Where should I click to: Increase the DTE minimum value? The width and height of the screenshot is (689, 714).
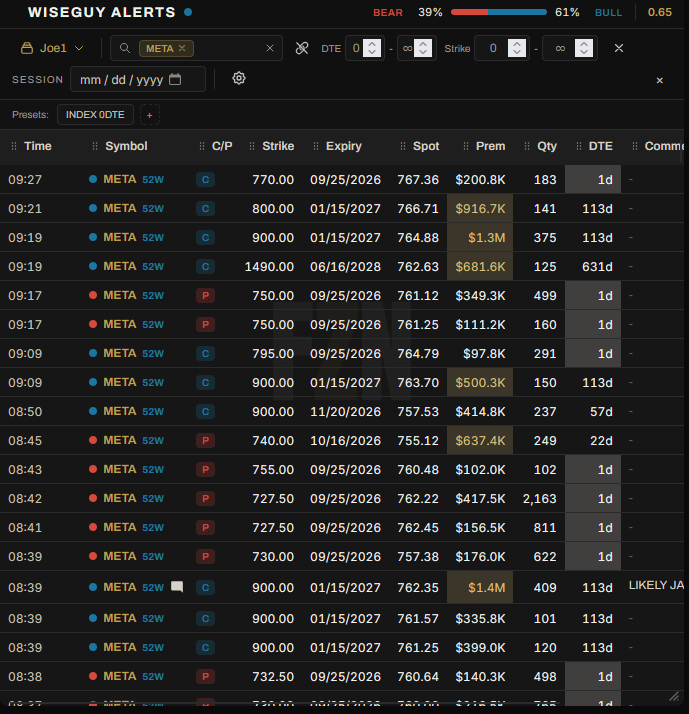(x=372, y=44)
